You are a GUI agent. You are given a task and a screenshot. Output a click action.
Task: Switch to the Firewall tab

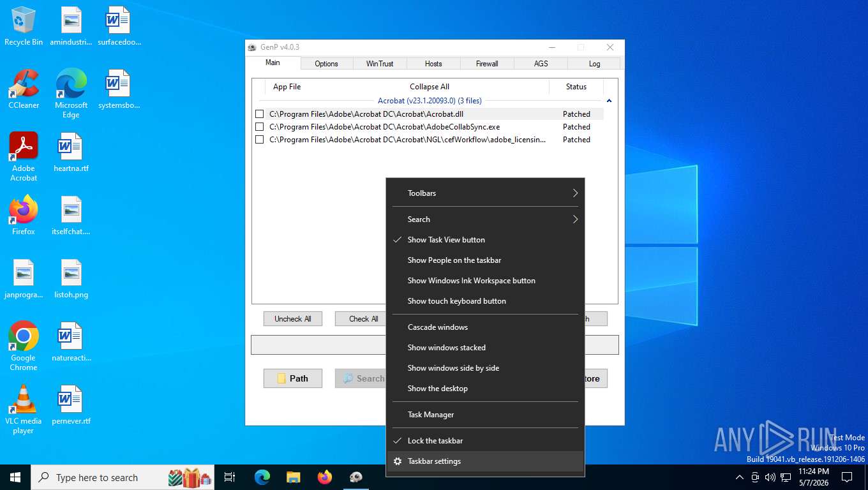[487, 64]
